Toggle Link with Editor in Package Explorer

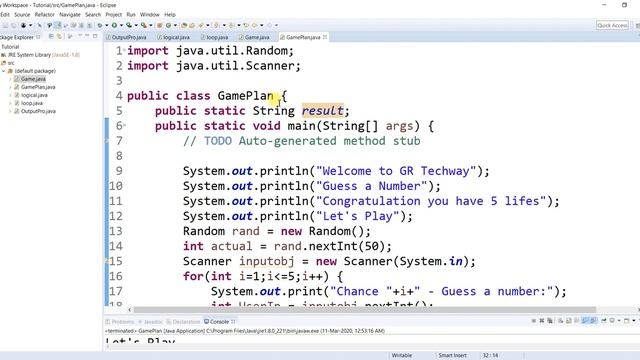59,36
